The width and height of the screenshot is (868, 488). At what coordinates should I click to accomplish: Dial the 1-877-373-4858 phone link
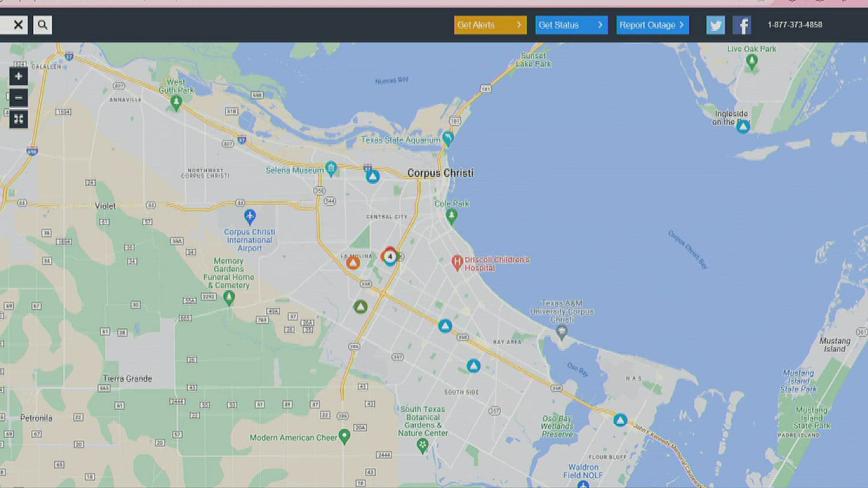(x=794, y=25)
